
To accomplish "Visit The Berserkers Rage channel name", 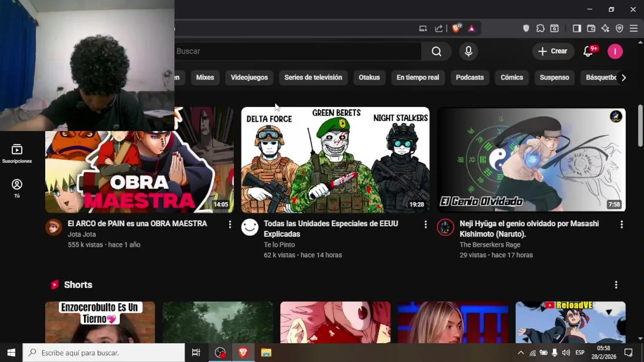I will point(490,245).
